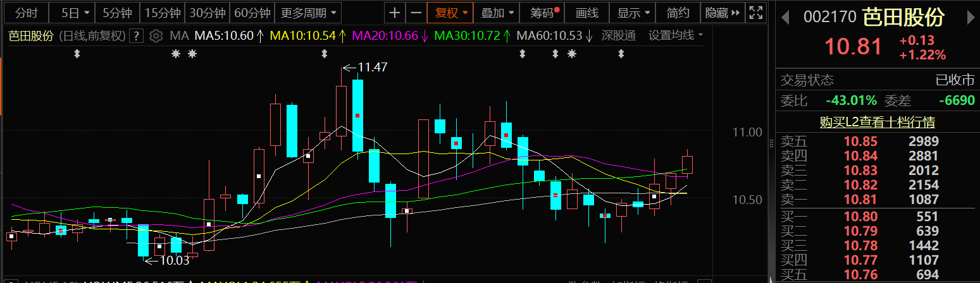980x283 pixels.
Task: Go to previous stock with left arrow
Action: 786,18
